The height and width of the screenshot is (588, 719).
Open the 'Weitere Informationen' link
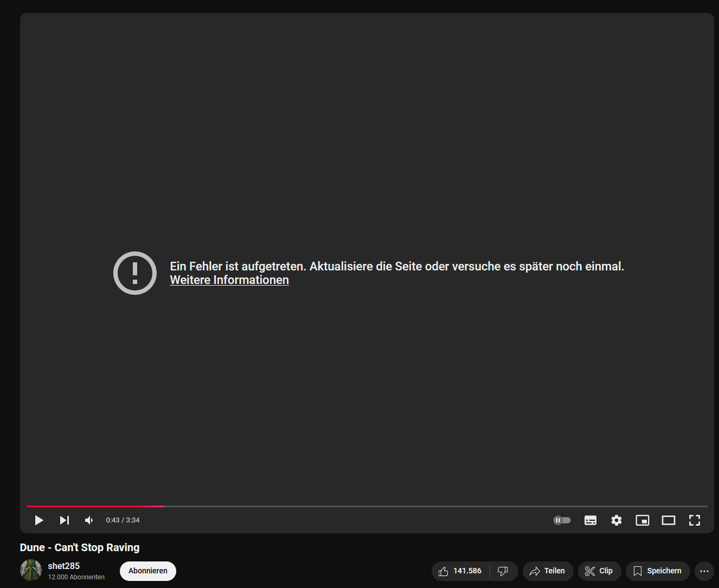pos(229,280)
